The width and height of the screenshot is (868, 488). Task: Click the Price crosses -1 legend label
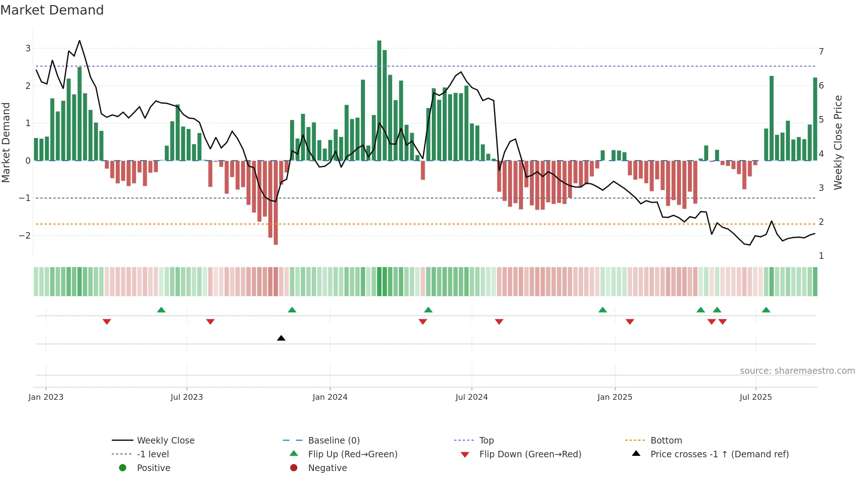[720, 454]
